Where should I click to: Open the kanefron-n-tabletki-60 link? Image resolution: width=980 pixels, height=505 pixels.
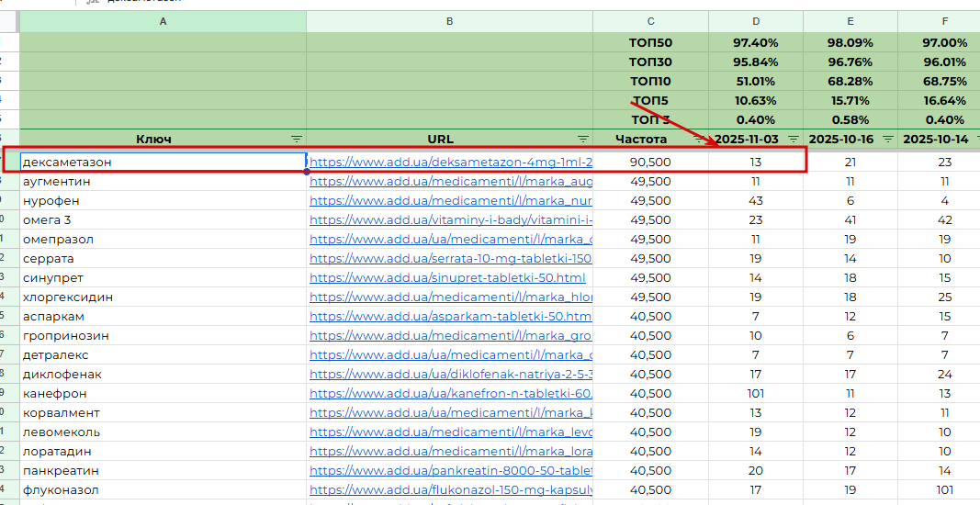point(451,394)
